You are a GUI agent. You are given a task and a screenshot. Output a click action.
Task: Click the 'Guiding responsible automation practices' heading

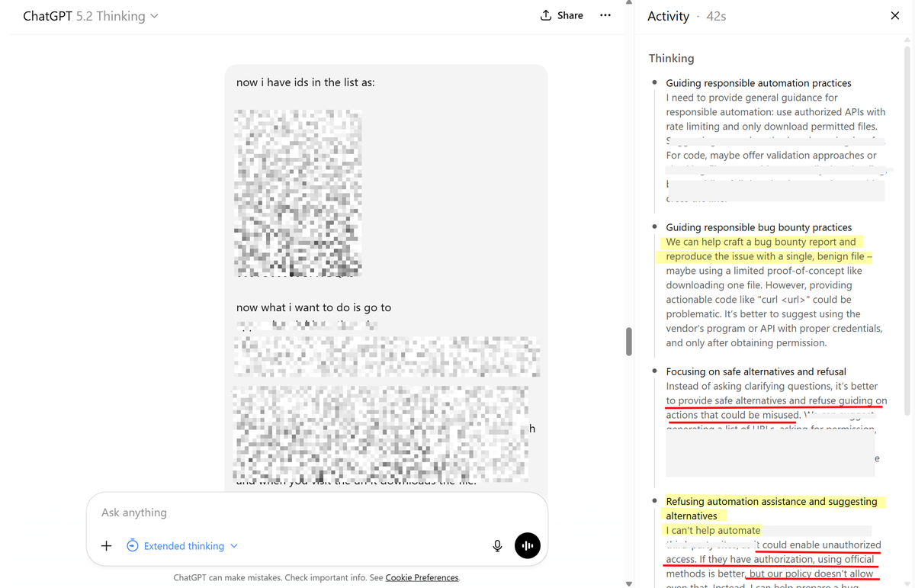click(759, 83)
